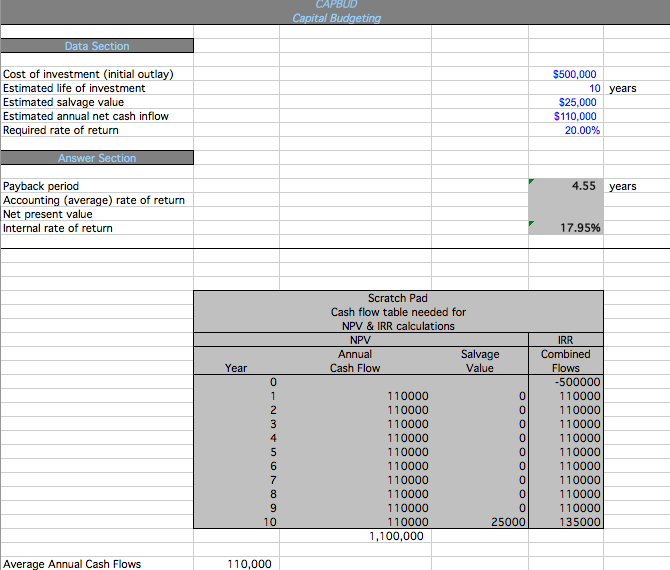Select year 9 combined flow 110000
Viewport: 670px width, 570px height.
point(566,508)
